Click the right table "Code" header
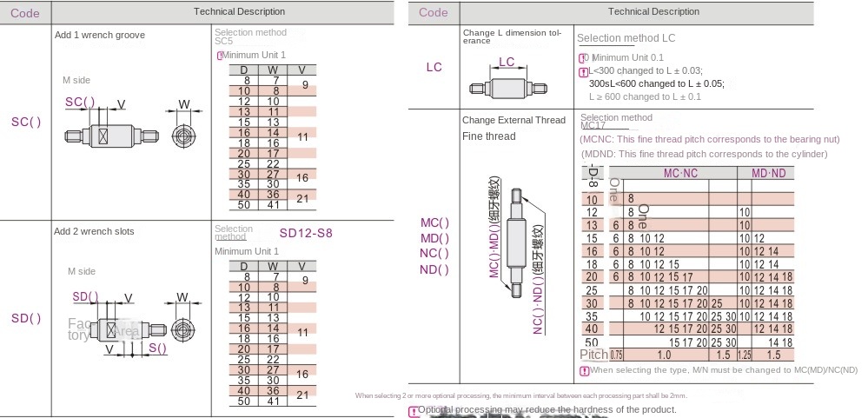The image size is (868, 418). [x=434, y=13]
